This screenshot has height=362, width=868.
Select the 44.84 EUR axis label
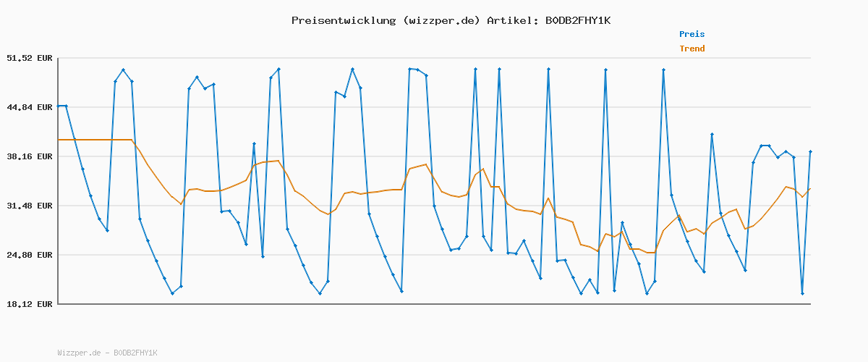click(x=30, y=107)
